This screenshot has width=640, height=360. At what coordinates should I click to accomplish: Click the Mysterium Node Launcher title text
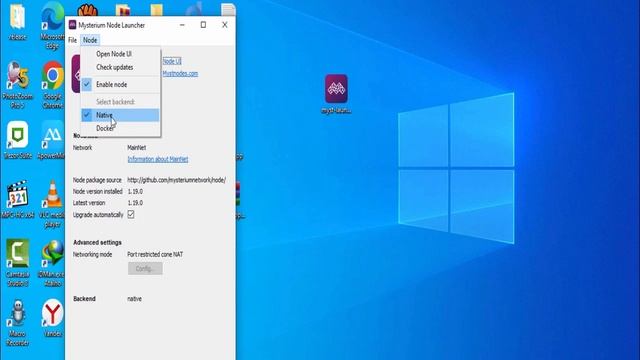tap(111, 25)
